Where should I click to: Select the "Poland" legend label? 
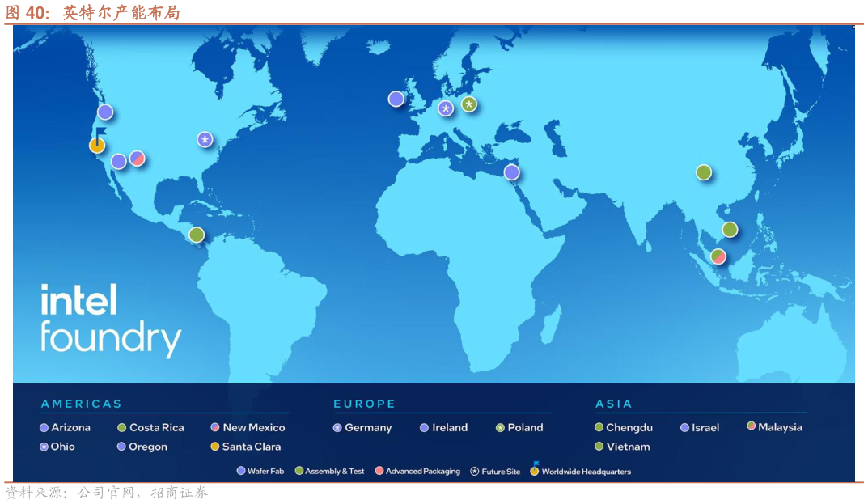coord(525,428)
